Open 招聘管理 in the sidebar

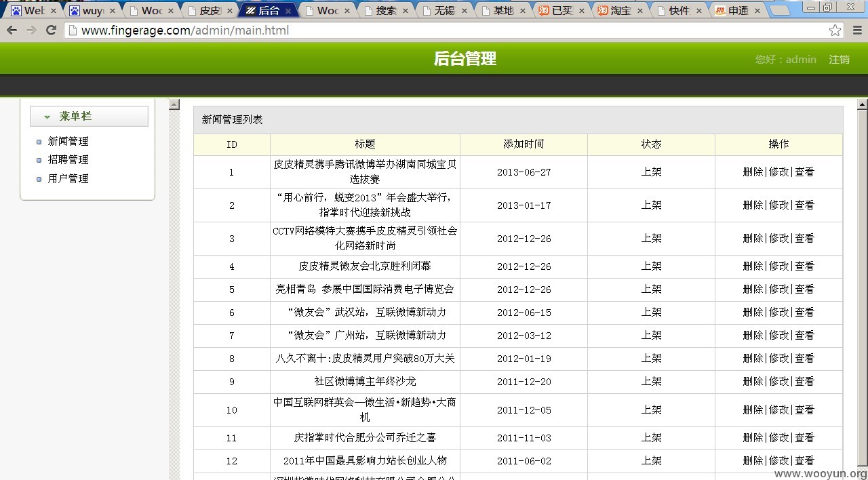pos(68,159)
